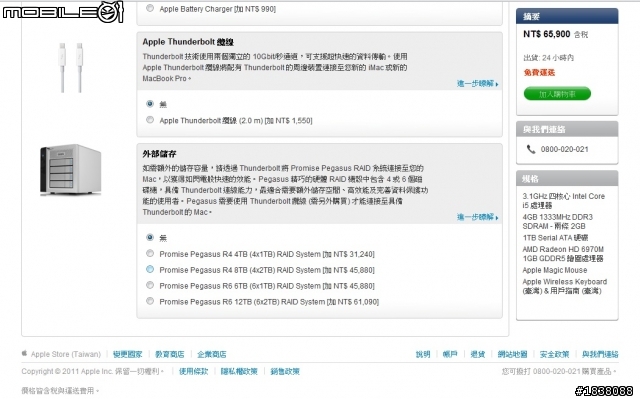Click the Copyright 2011 Apple Inc. text
The image size is (640, 399).
[93, 371]
